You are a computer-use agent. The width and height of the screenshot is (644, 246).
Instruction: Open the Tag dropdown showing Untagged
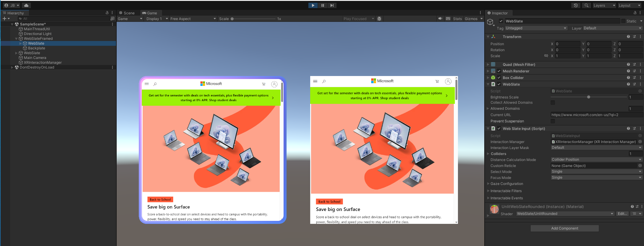point(536,28)
